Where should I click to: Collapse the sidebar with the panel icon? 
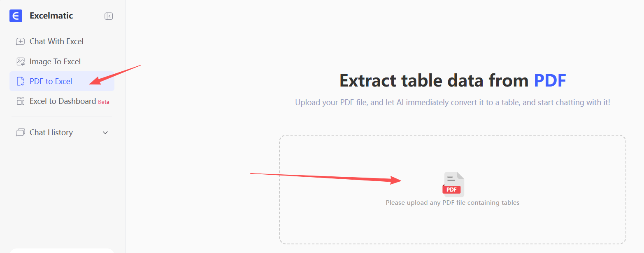click(x=109, y=16)
